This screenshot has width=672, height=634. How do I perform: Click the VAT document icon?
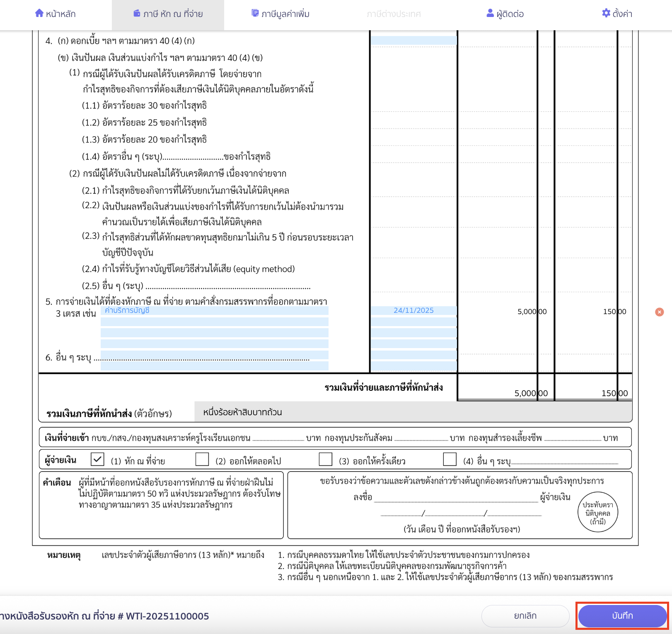coord(255,13)
